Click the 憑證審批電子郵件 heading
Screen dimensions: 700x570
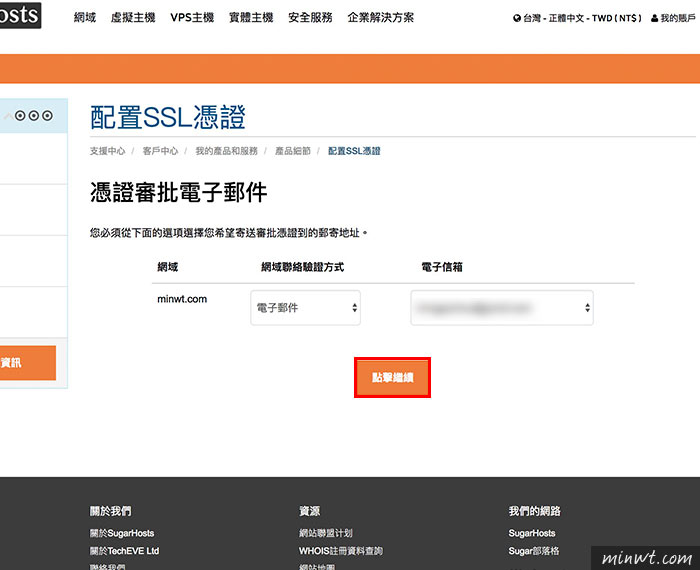179,192
